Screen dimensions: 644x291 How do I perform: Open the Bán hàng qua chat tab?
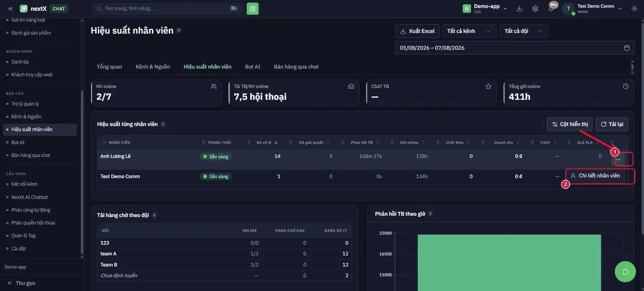pyautogui.click(x=296, y=67)
